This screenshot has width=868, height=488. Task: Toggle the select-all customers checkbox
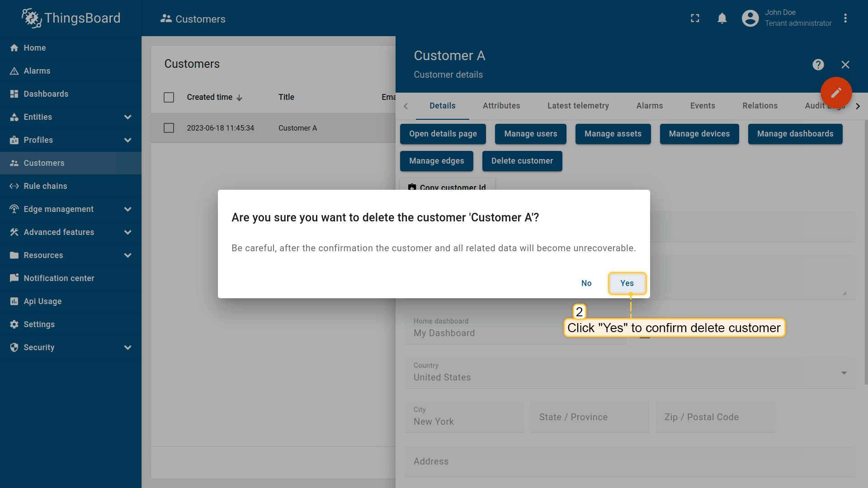tap(169, 97)
